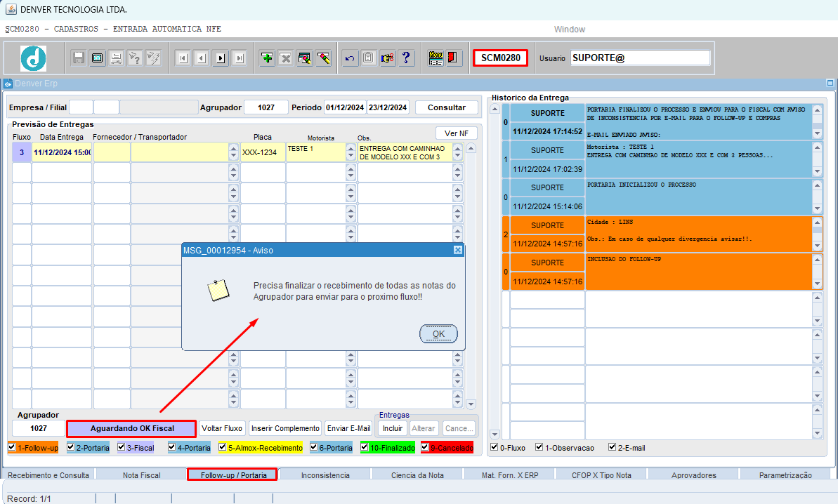Viewport: 838px width, 504px height.
Task: Open the Menu toolbar icon
Action: pyautogui.click(x=436, y=58)
